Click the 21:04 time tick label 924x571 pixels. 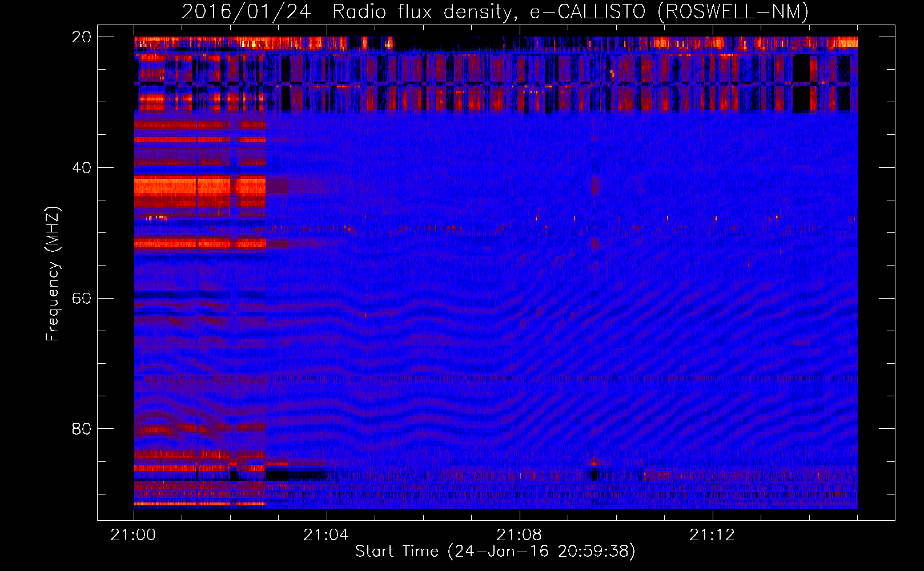[x=326, y=535]
